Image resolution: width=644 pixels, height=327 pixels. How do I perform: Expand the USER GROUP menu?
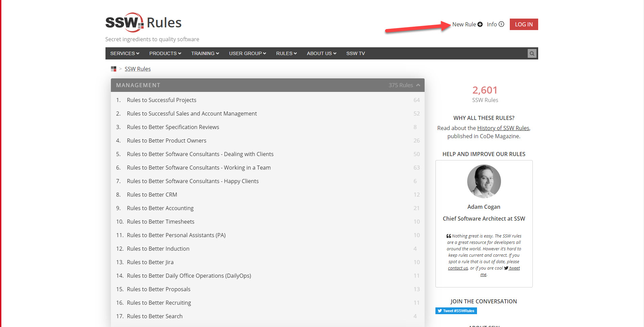[x=248, y=53]
